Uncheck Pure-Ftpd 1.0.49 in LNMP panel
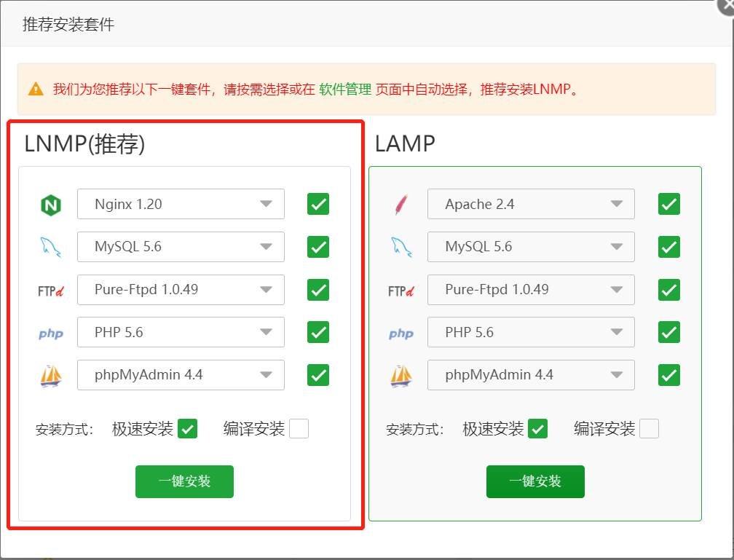 coord(318,290)
